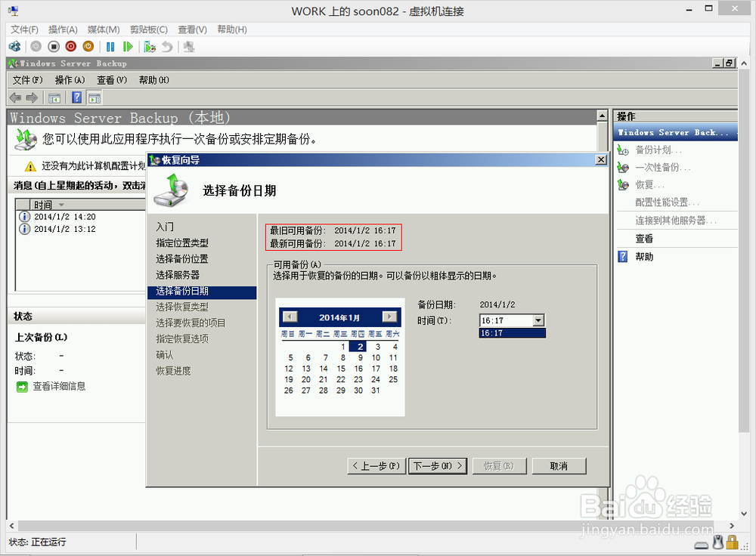
Task: Click wizard step 选择服务器
Action: [178, 275]
